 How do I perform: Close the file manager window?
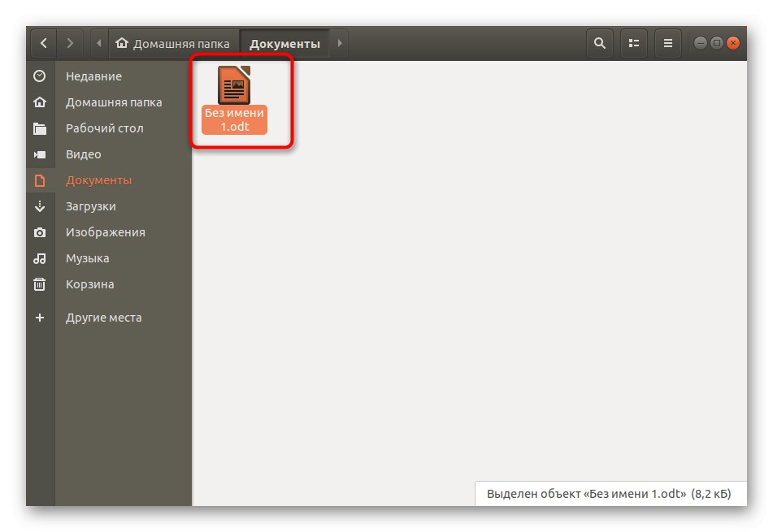pyautogui.click(x=733, y=43)
